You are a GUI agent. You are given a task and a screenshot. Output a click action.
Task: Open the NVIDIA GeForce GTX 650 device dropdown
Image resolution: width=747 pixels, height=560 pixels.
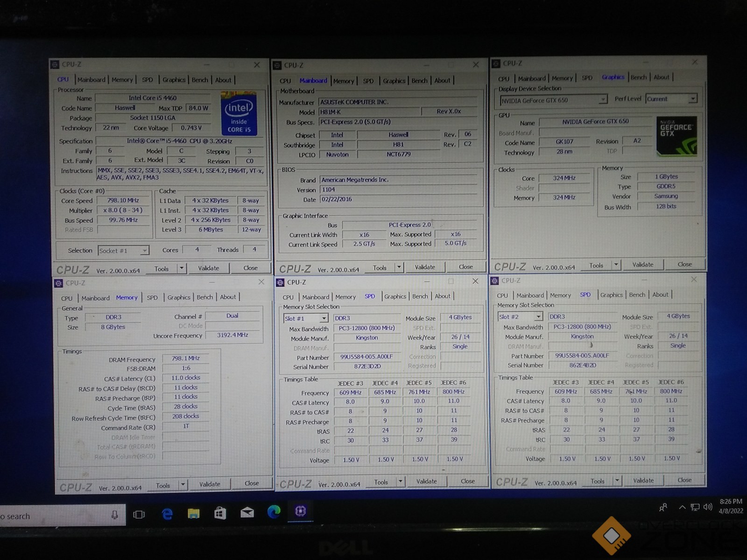[553, 100]
